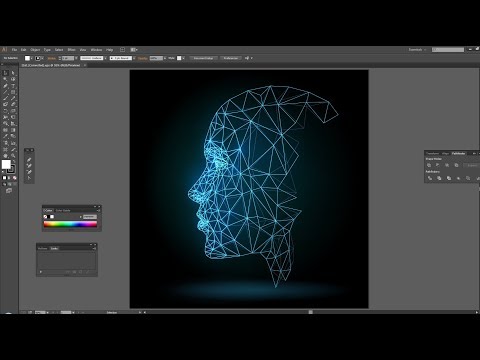Click the Preferences button

pyautogui.click(x=230, y=58)
